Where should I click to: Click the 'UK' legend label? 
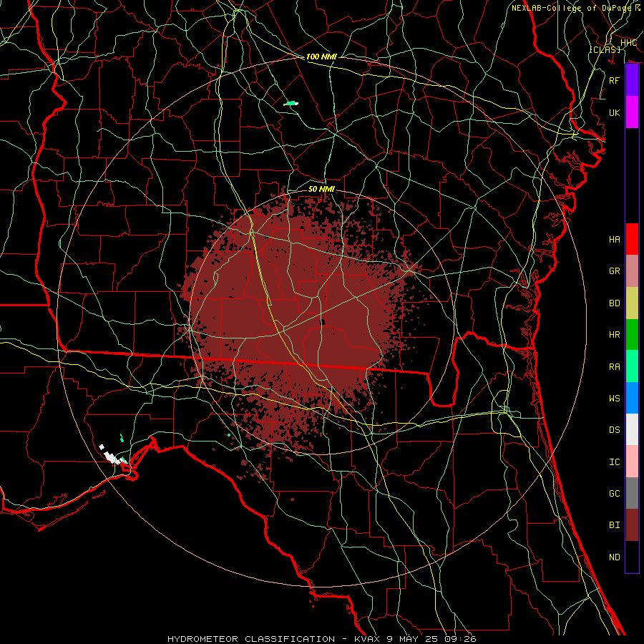pos(615,112)
